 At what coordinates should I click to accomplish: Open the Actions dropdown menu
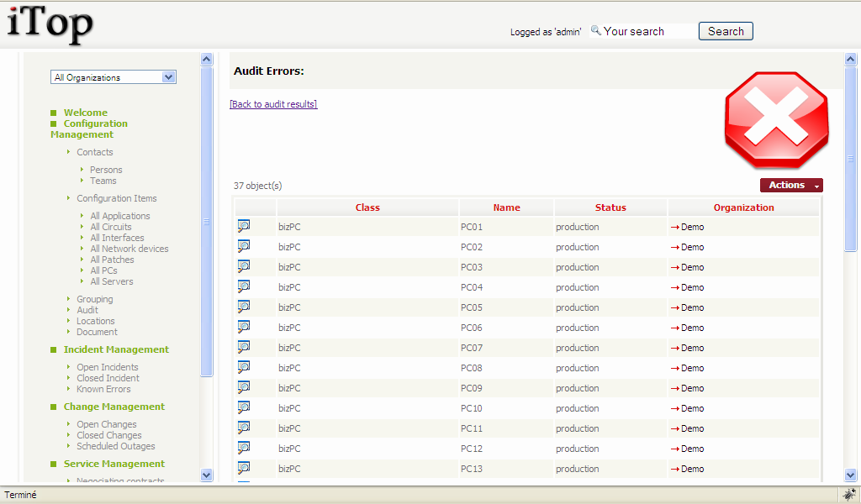(791, 186)
